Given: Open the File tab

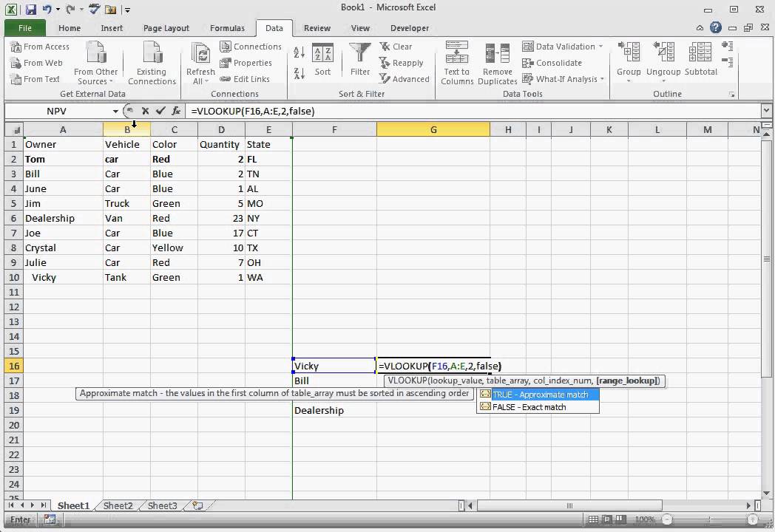Looking at the screenshot, I should [x=24, y=28].
